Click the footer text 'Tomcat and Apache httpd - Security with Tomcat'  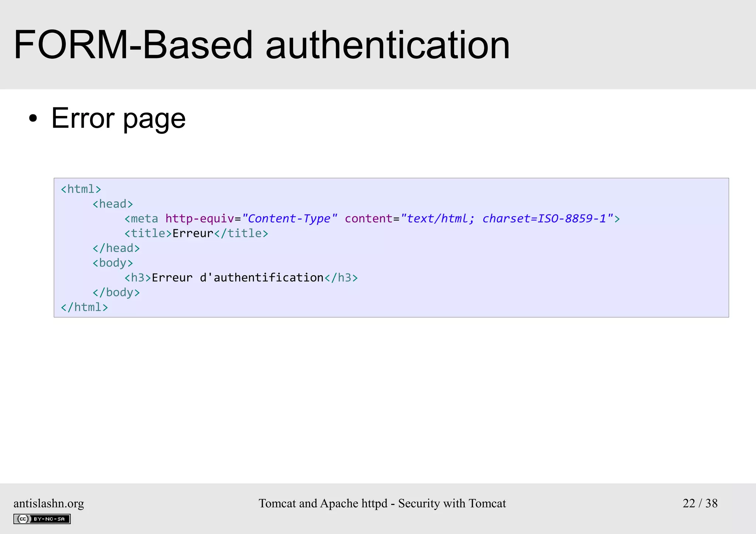(x=382, y=503)
